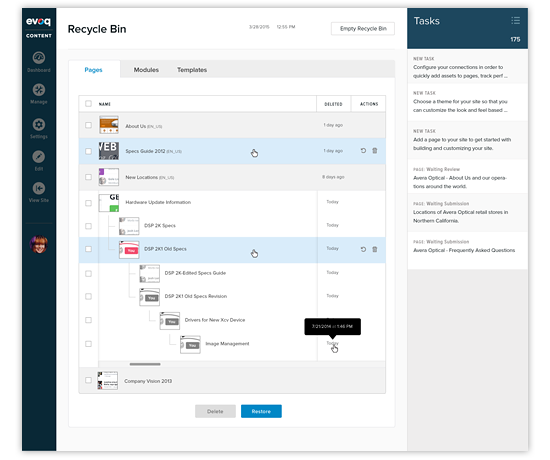550x460 pixels.
Task: Open the Company Vision 2013 thumbnail
Action: click(x=108, y=381)
